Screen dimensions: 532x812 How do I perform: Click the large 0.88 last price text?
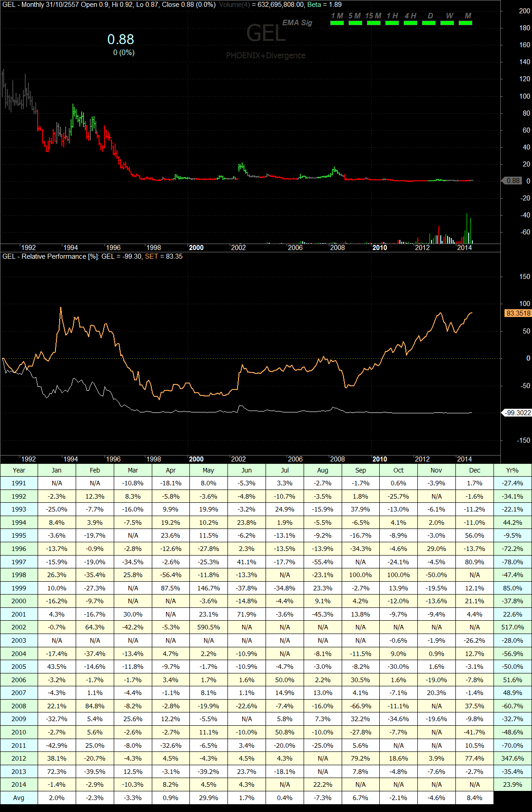[121, 39]
